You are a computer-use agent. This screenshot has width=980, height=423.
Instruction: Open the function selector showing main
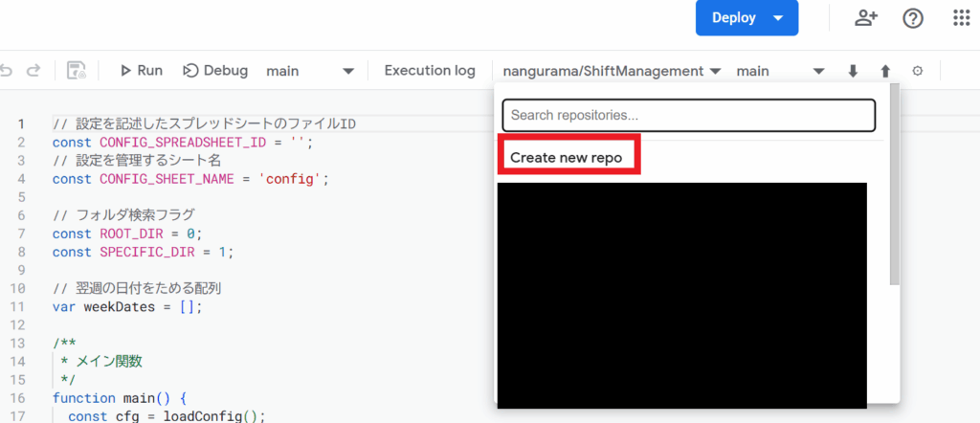[311, 71]
